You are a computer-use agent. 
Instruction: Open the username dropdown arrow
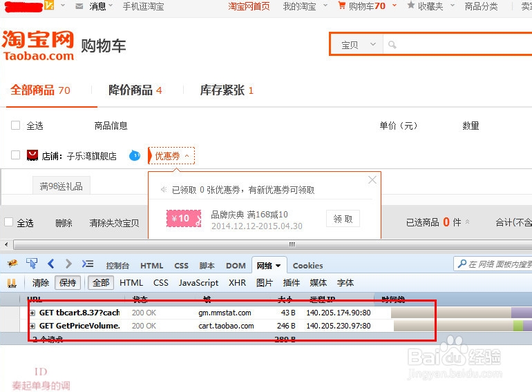click(63, 6)
